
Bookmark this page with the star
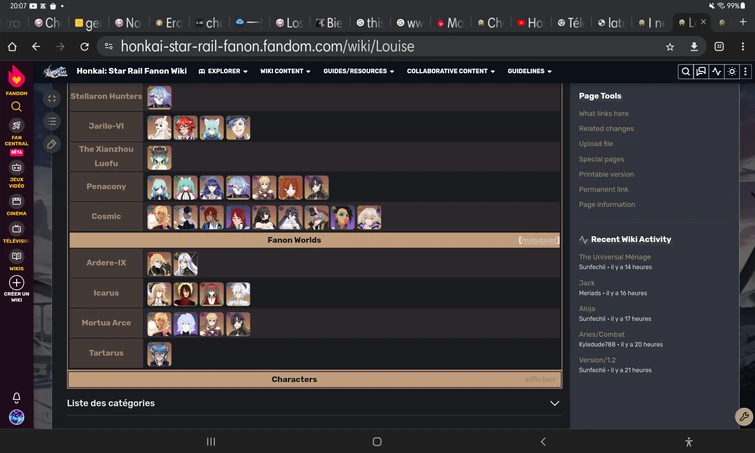click(670, 47)
